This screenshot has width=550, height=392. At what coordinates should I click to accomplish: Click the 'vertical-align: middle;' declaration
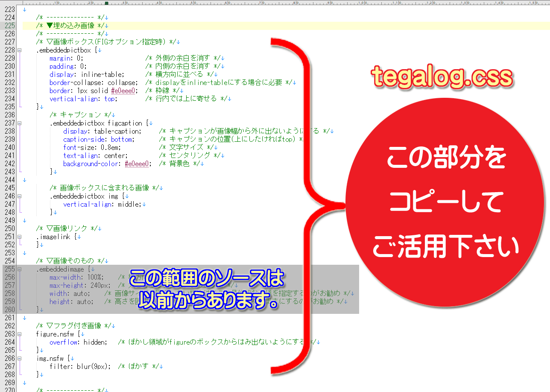[x=102, y=205]
